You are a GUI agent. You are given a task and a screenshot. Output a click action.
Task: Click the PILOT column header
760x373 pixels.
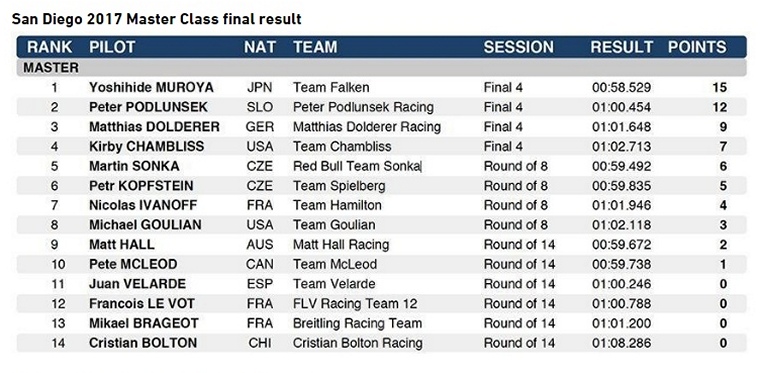coord(112,47)
